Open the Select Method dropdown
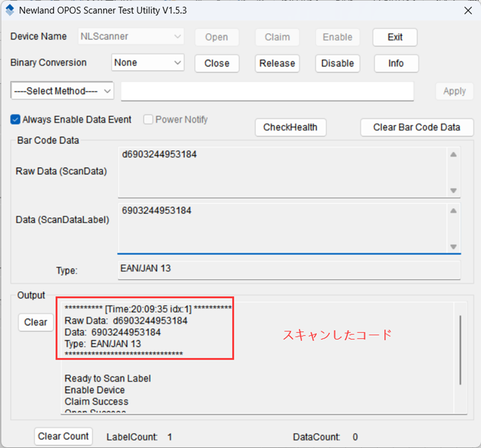This screenshot has width=481, height=448. pyautogui.click(x=62, y=91)
